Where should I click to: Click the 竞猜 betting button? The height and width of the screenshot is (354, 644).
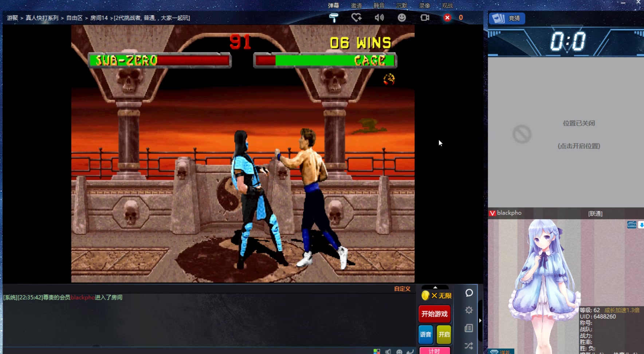click(x=507, y=18)
